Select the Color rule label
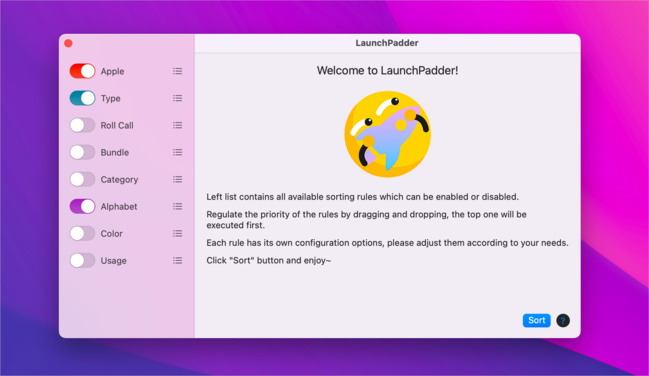The image size is (649, 376). [111, 234]
